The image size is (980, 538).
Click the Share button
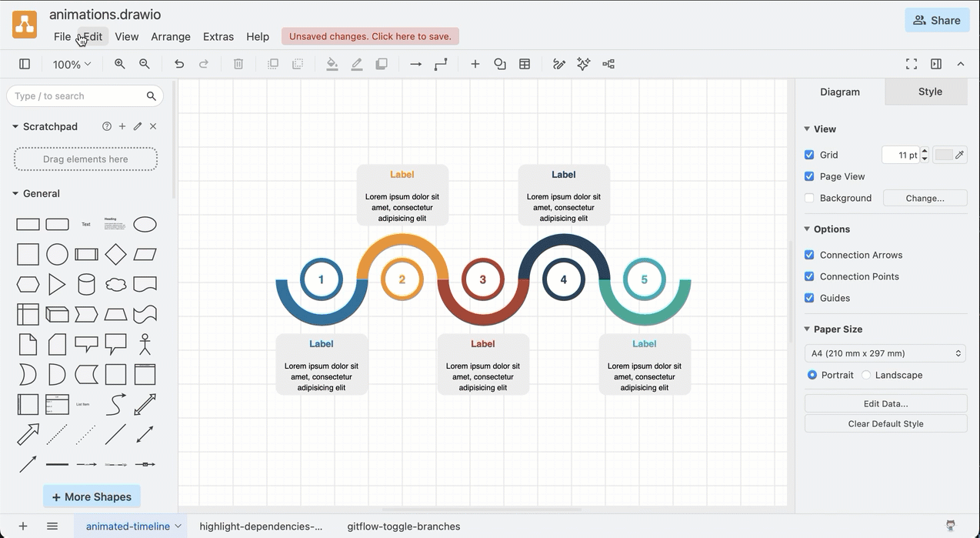pyautogui.click(x=937, y=21)
